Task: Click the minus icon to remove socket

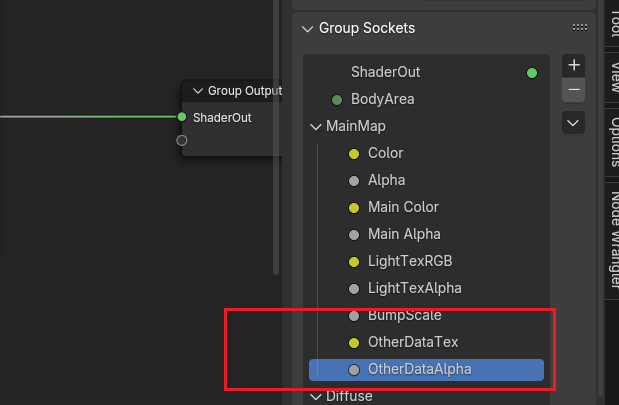Action: click(x=574, y=90)
